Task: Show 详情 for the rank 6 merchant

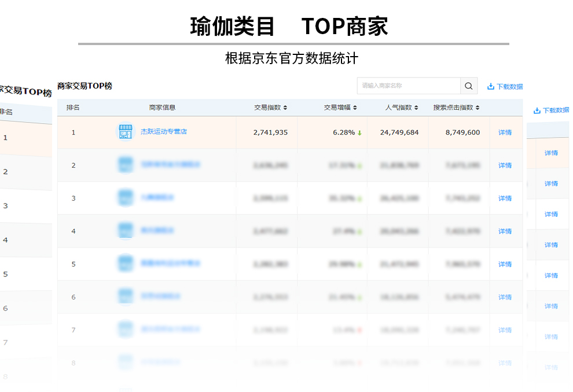Action: (x=505, y=297)
